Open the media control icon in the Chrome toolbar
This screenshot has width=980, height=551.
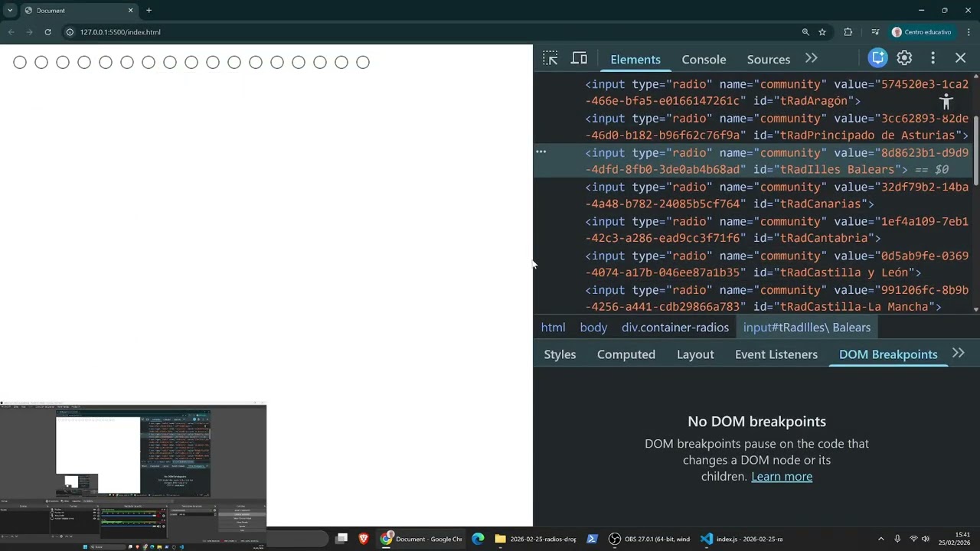point(875,32)
